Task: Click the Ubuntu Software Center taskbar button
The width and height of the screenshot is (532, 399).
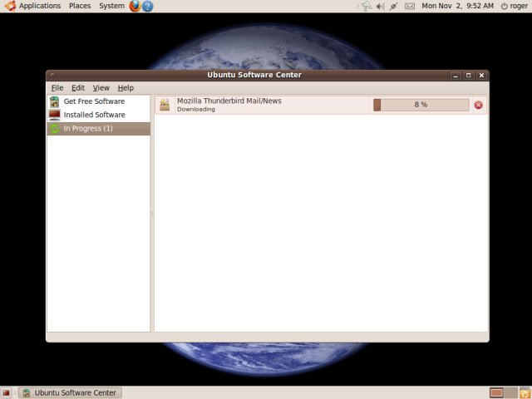Action: [x=70, y=393]
